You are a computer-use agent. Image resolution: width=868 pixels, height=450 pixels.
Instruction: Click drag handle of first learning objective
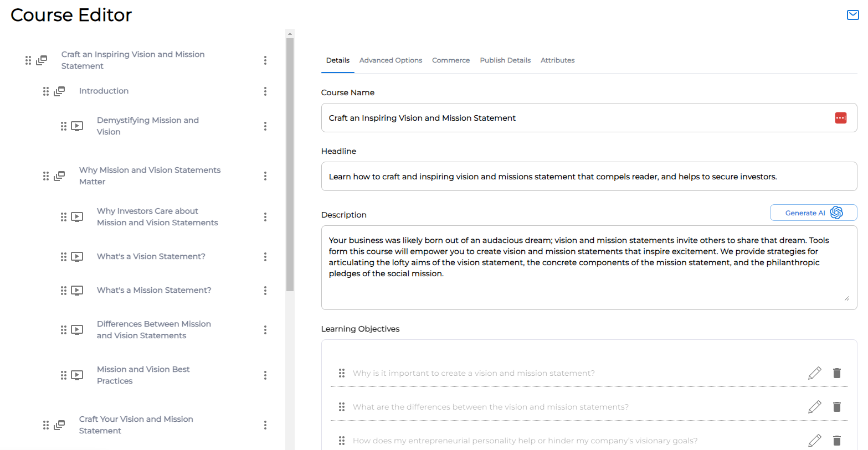(x=342, y=373)
